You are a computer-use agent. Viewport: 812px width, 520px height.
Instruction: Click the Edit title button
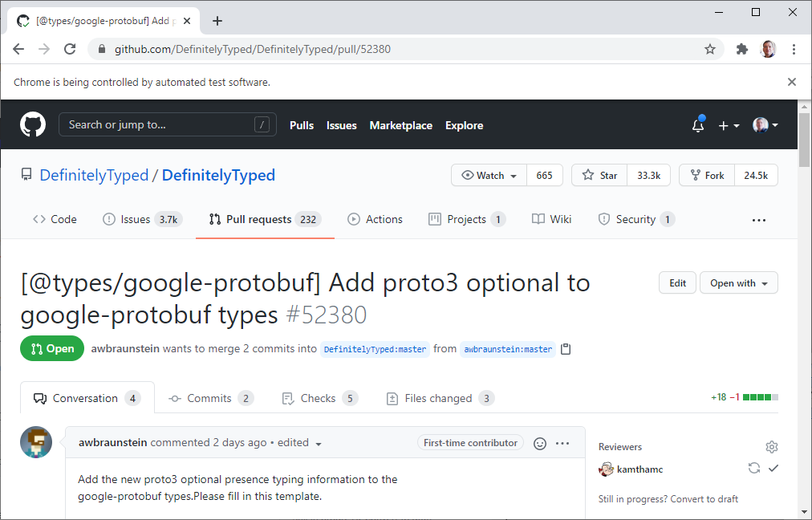677,282
